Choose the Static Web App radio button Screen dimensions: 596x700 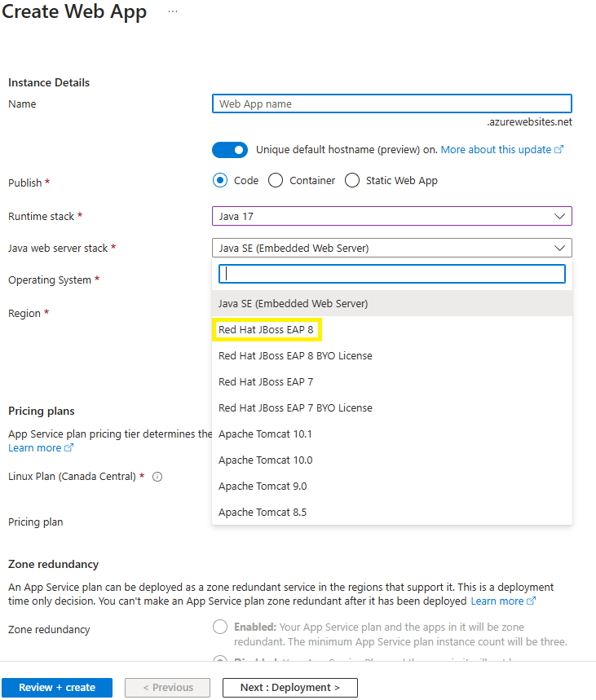tap(352, 181)
